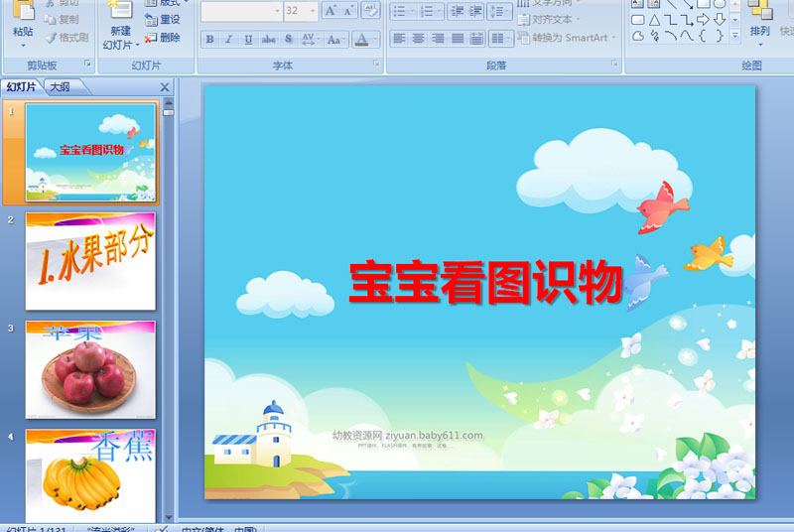Click the title text 宝宝看图识物 on slide
The height and width of the screenshot is (532, 794).
tap(486, 282)
